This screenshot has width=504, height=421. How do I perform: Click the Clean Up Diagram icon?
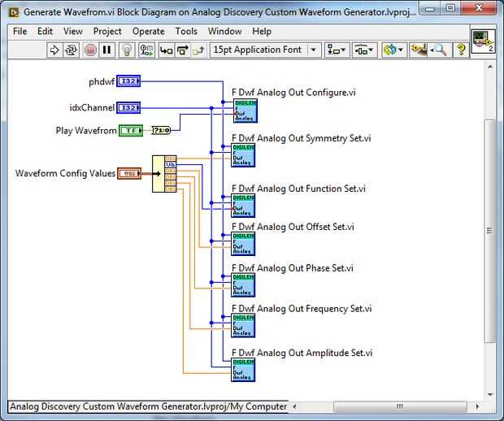point(419,50)
